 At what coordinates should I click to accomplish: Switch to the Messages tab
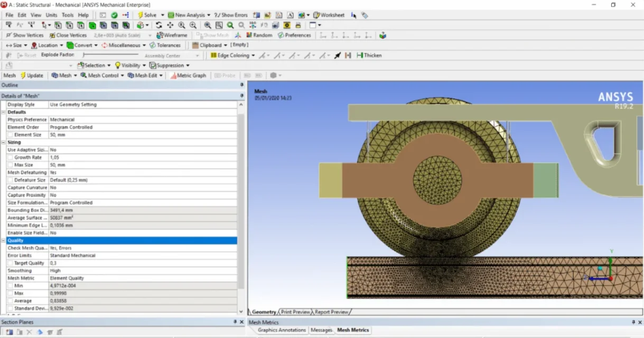click(x=321, y=330)
